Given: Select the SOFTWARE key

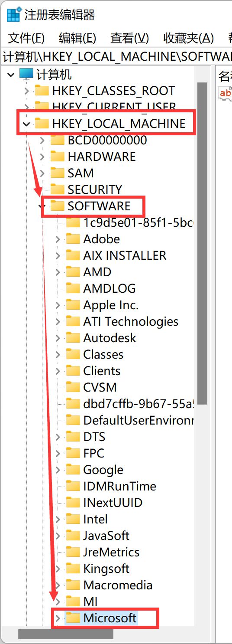Looking at the screenshot, I should (99, 206).
